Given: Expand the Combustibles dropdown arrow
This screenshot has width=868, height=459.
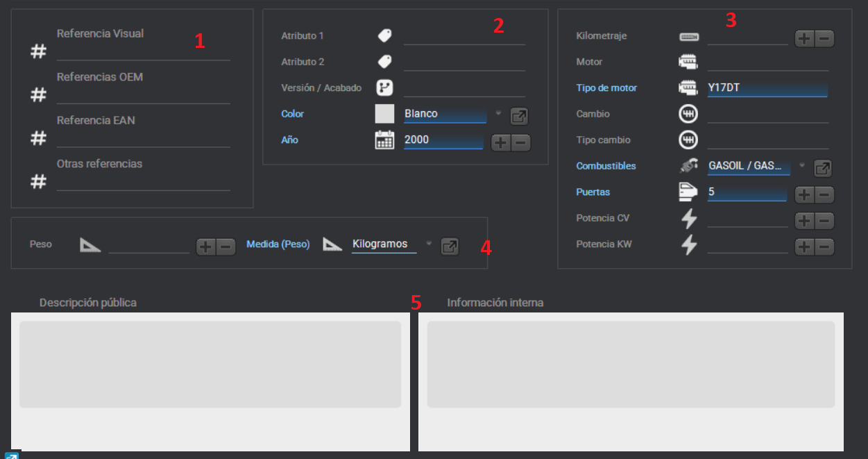Looking at the screenshot, I should click(802, 166).
